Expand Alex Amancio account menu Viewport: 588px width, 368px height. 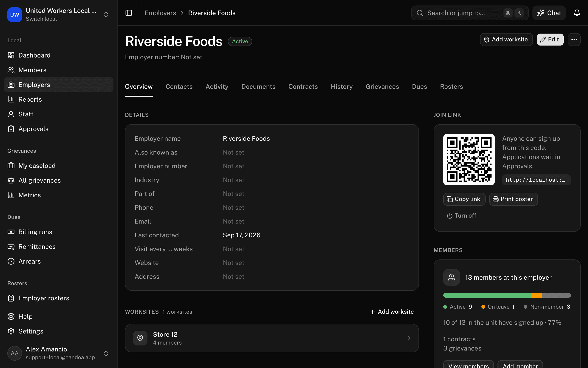coord(106,353)
